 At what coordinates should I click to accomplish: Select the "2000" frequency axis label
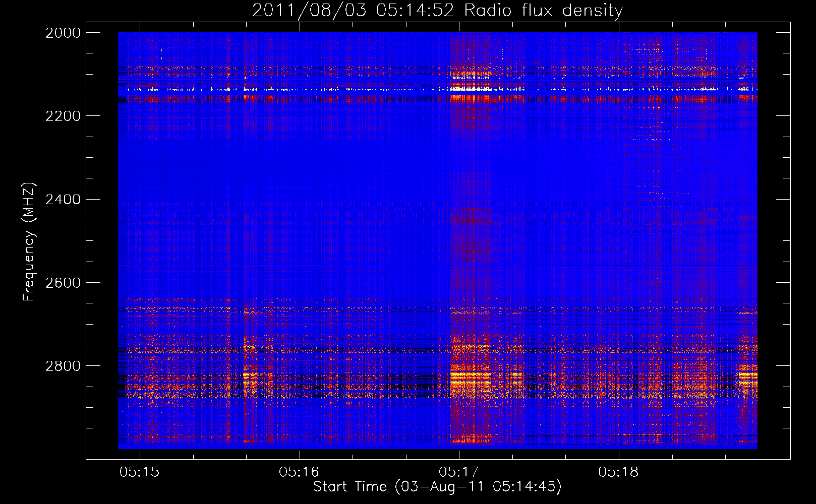(x=63, y=33)
